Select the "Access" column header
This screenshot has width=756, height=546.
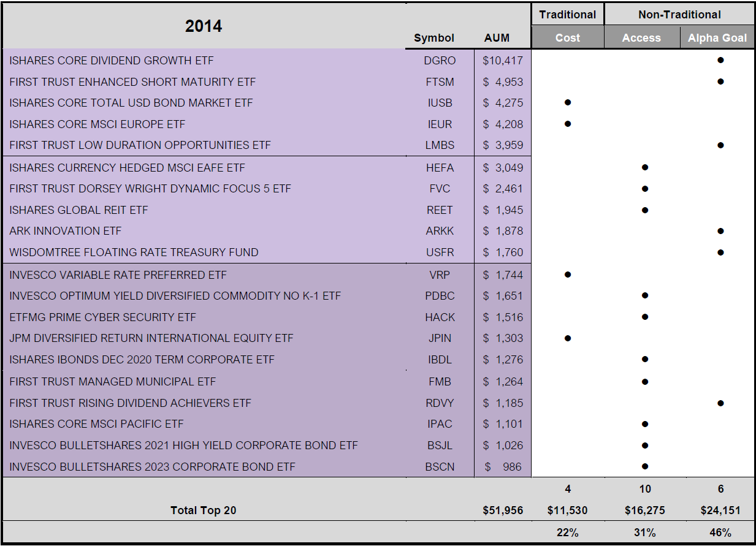pyautogui.click(x=641, y=38)
